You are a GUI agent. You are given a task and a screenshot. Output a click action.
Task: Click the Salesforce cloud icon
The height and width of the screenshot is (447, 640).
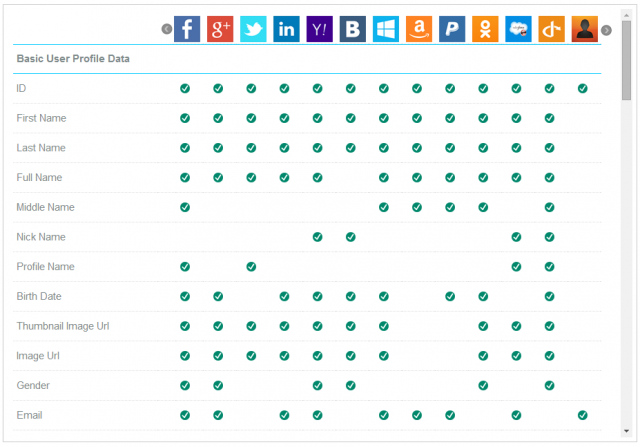(x=518, y=29)
